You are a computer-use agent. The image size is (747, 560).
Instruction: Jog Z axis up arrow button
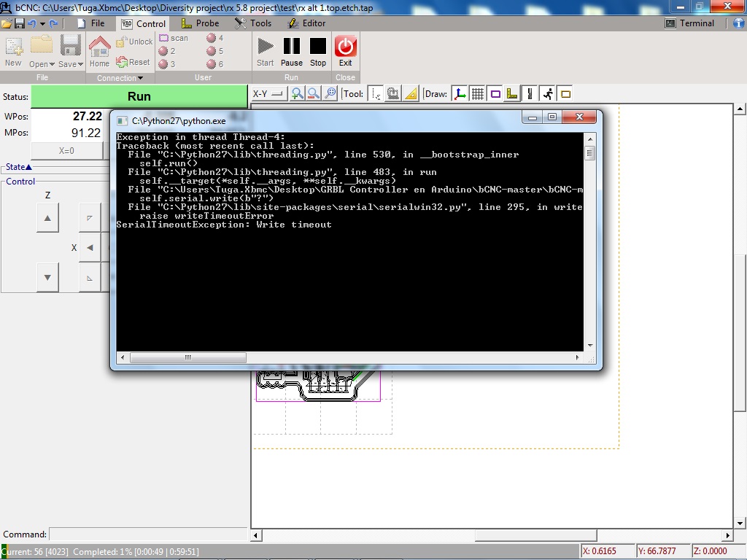(47, 218)
